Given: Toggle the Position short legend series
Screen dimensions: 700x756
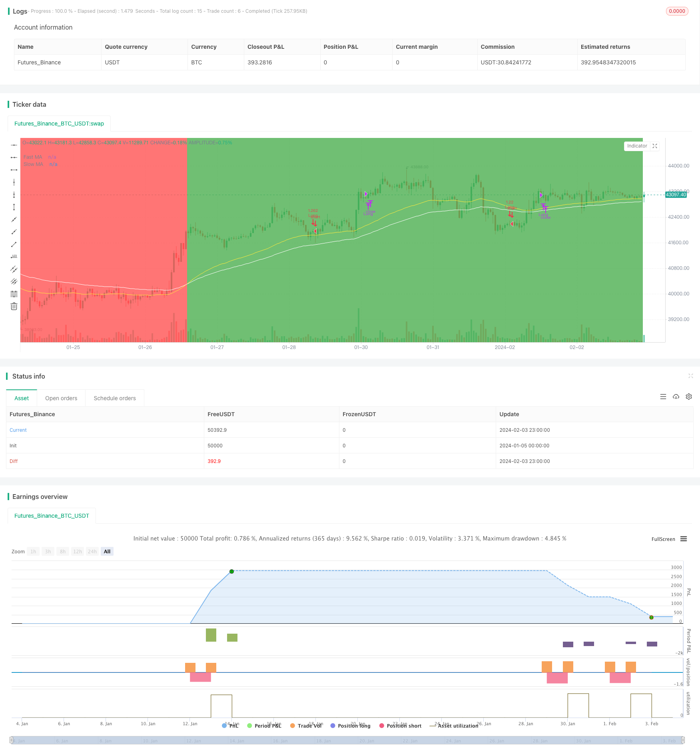Looking at the screenshot, I should point(400,726).
